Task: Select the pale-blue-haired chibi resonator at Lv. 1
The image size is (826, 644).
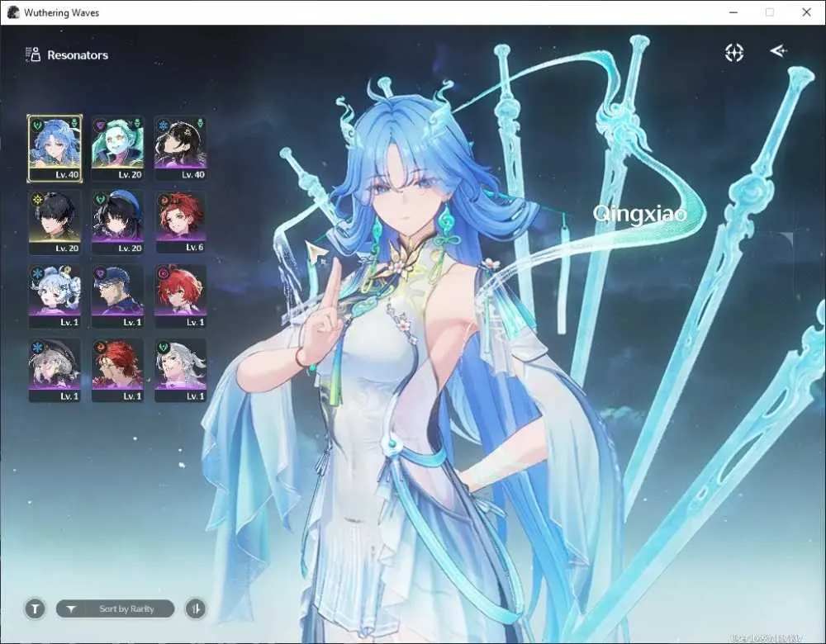Action: click(x=55, y=296)
